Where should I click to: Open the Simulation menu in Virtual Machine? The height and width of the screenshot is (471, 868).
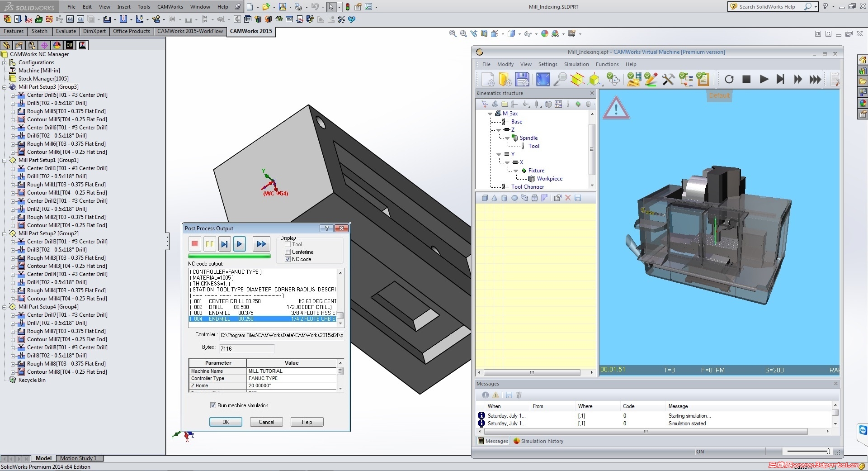(576, 64)
